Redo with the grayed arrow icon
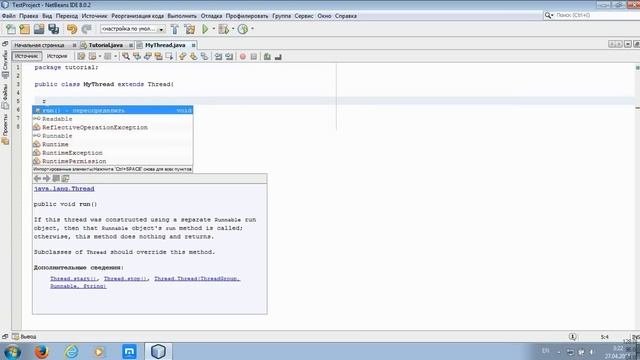Image resolution: width=640 pixels, height=360 pixels. coord(87,29)
